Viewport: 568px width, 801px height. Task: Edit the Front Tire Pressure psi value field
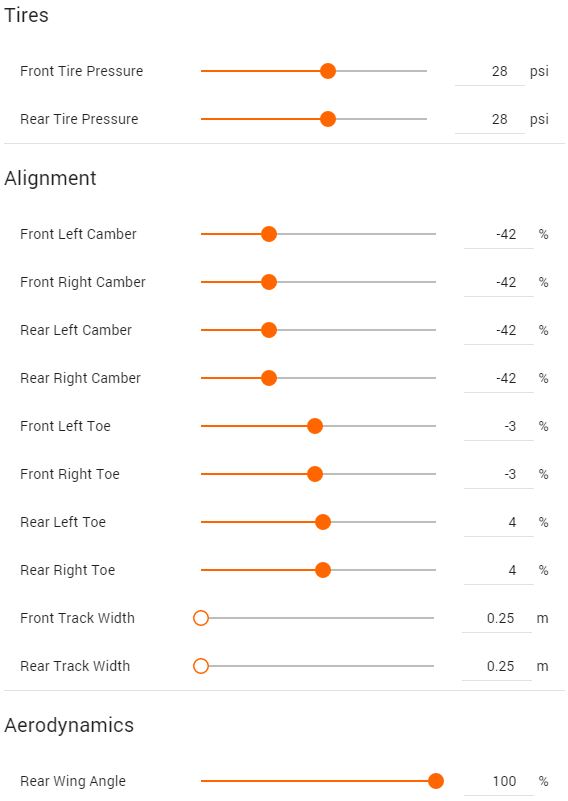pyautogui.click(x=490, y=72)
